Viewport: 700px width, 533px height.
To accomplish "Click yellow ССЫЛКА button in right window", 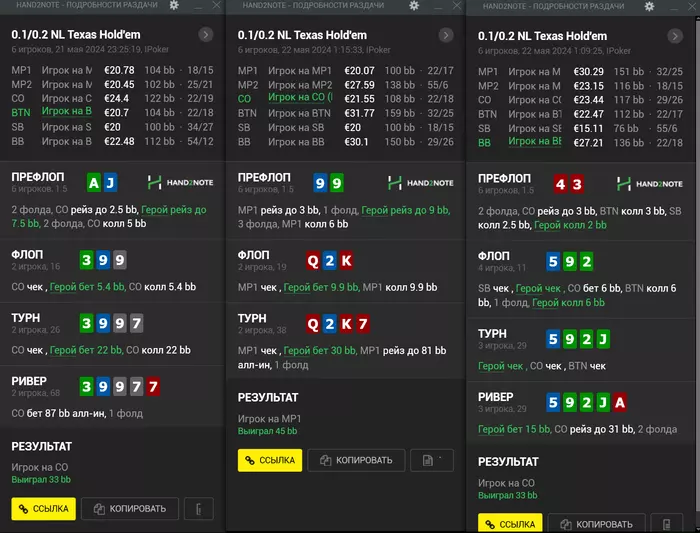I will pyautogui.click(x=510, y=524).
